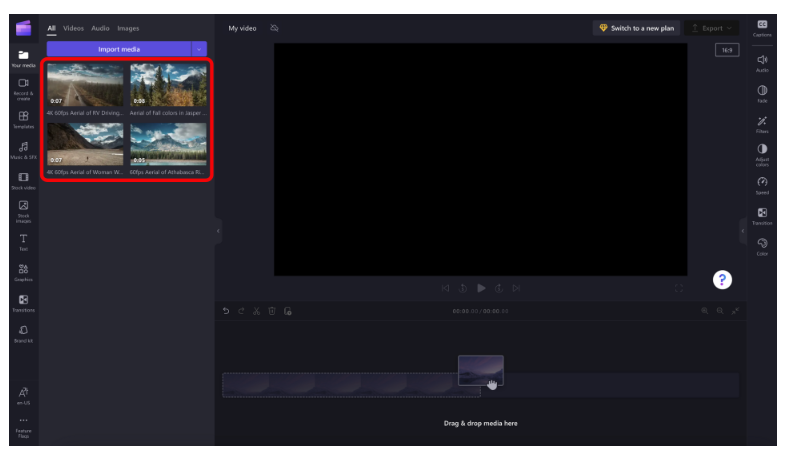Click the dragged clip on the timeline
Image resolution: width=802 pixels, height=463 pixels.
point(481,370)
